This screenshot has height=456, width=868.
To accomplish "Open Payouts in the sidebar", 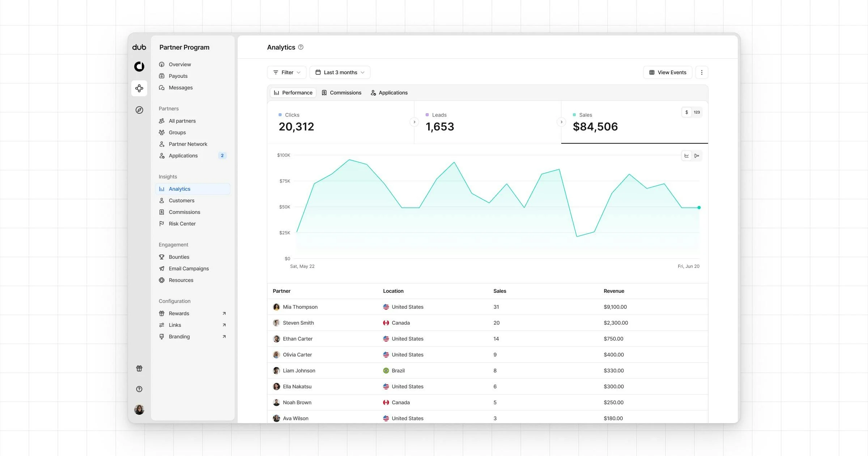I will (193, 76).
